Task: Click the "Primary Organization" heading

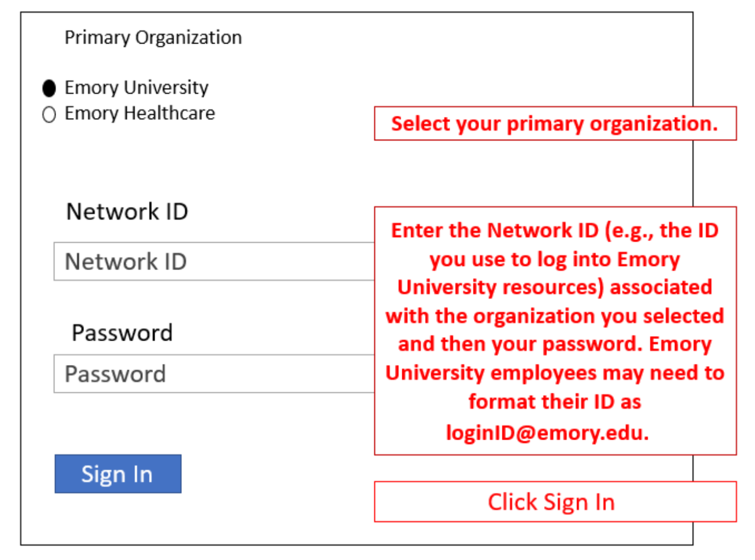Action: pos(153,38)
